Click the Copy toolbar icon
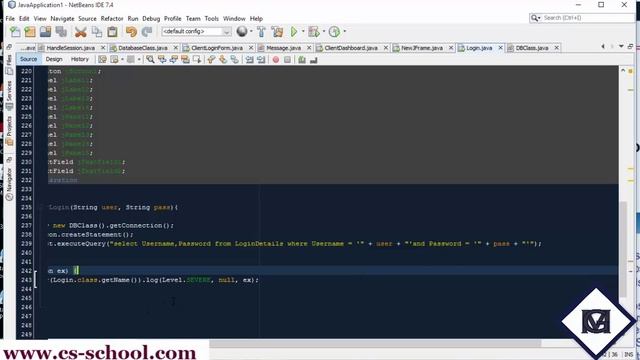 (x=97, y=31)
